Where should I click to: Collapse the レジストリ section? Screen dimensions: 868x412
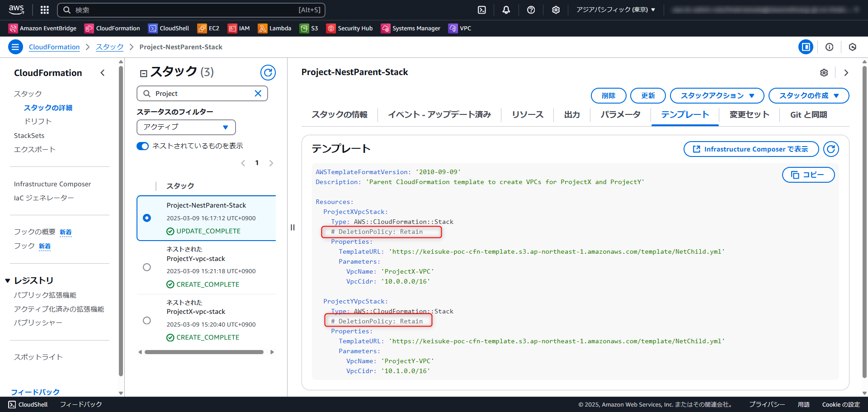8,281
